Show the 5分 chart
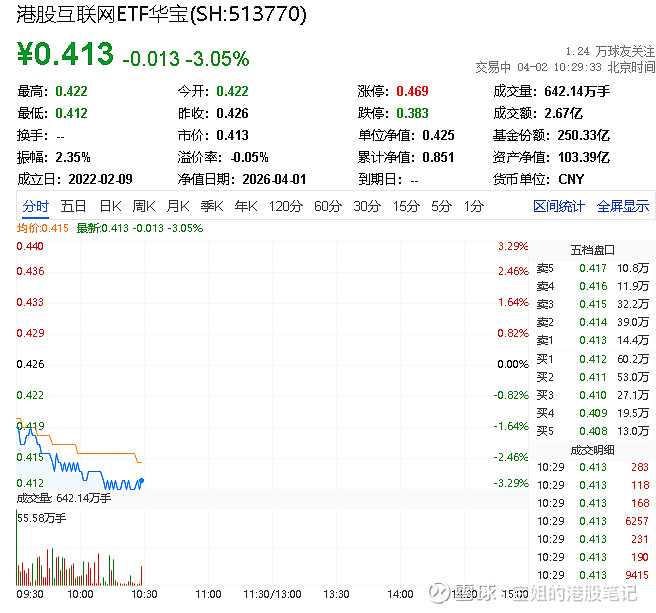Image resolution: width=656 pixels, height=613 pixels. (x=441, y=206)
